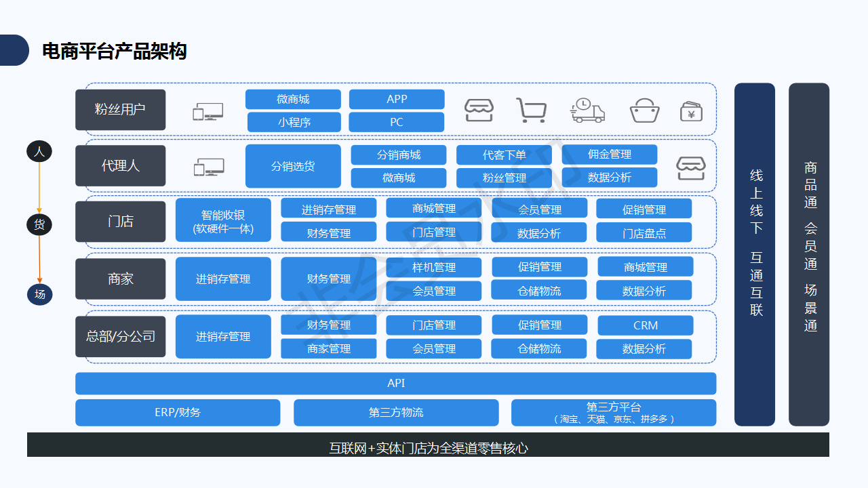Select the shopping cart icon
The height and width of the screenshot is (488, 868).
pos(531,110)
